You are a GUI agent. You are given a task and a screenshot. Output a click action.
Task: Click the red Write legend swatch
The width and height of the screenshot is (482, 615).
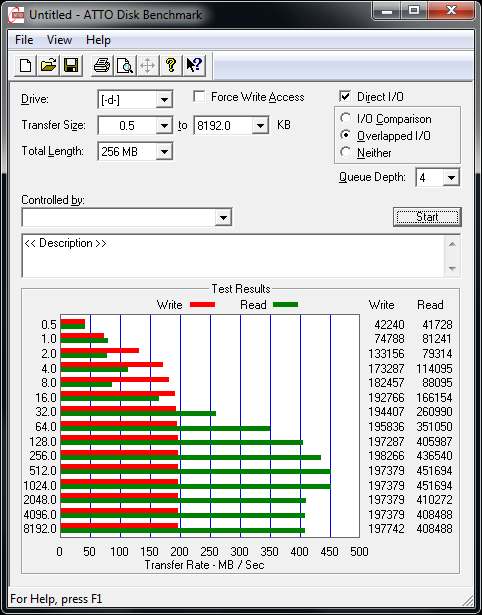point(202,305)
